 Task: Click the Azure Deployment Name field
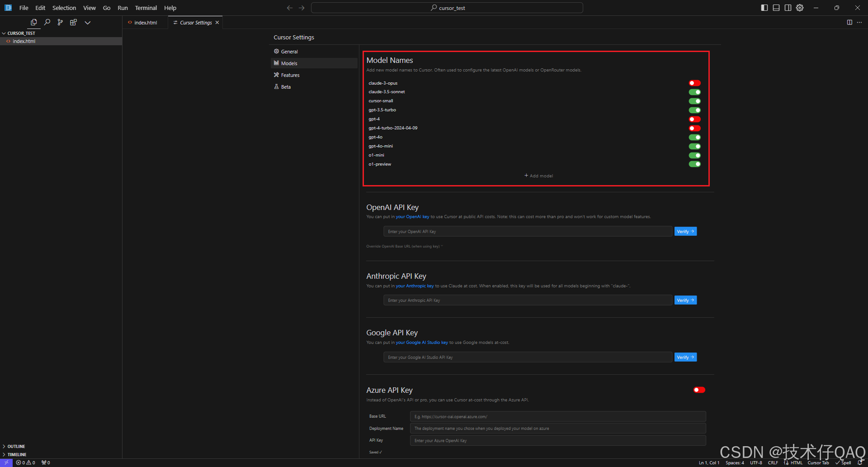pos(558,428)
